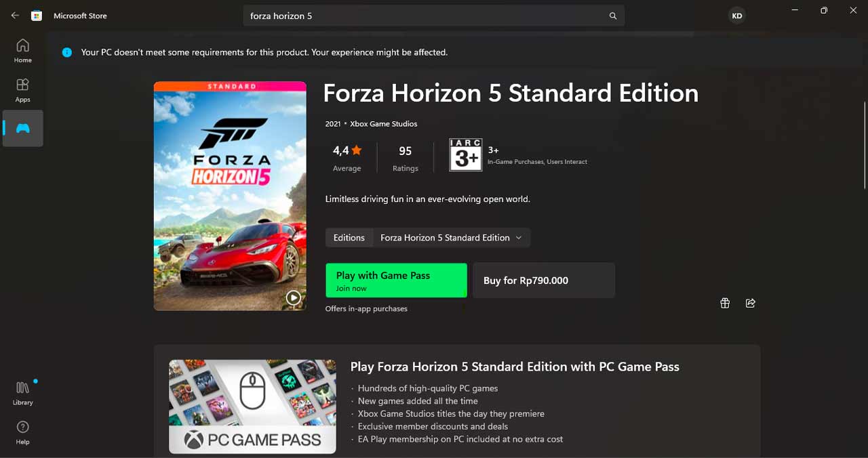Viewport: 868px width, 458px height.
Task: Click the vertical scrollbar on the right
Action: tap(865, 145)
